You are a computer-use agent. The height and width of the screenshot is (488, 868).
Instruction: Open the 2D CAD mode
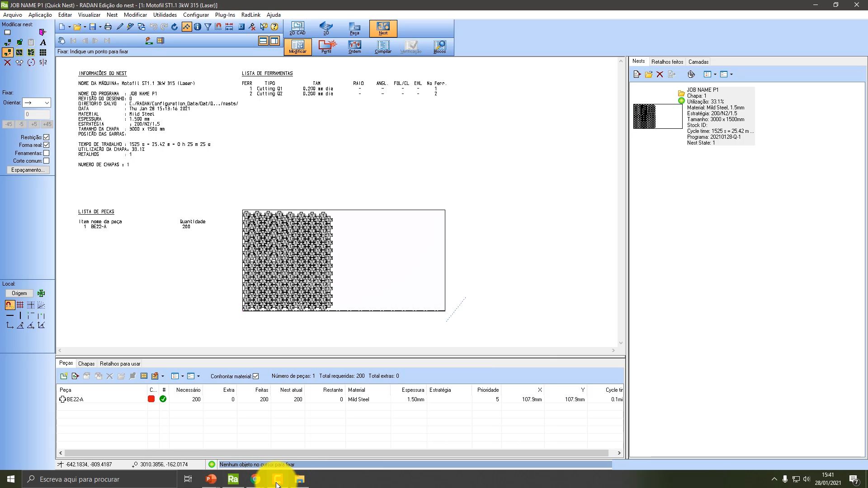click(x=297, y=28)
